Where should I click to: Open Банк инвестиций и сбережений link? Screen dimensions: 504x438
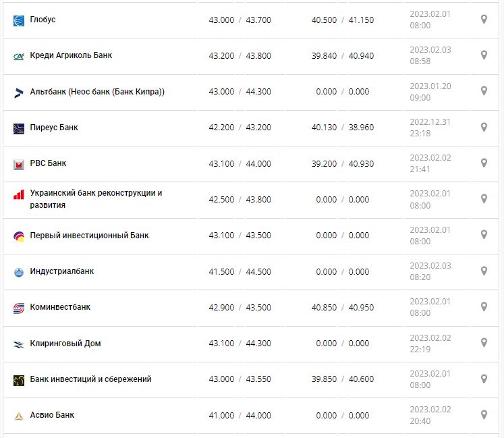[90, 379]
